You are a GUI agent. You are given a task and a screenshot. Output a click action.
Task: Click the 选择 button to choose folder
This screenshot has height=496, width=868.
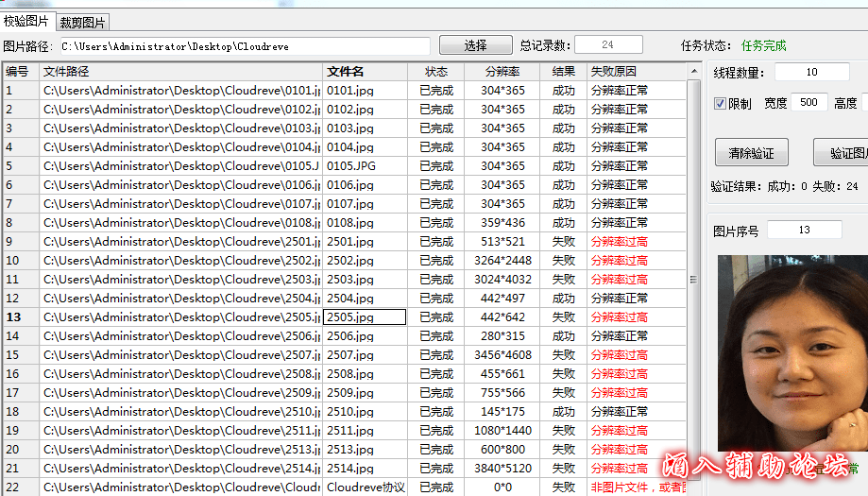(x=475, y=45)
